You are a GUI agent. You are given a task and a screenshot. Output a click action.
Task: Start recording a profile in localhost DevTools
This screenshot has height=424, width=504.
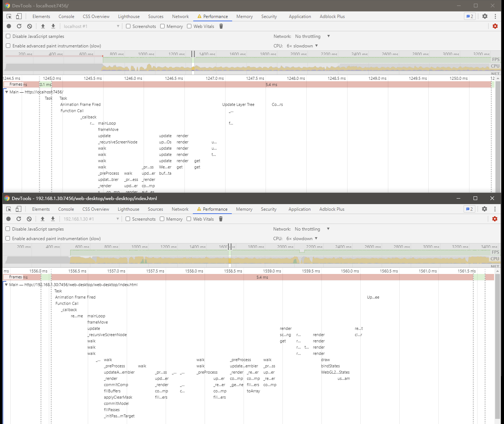coord(9,26)
